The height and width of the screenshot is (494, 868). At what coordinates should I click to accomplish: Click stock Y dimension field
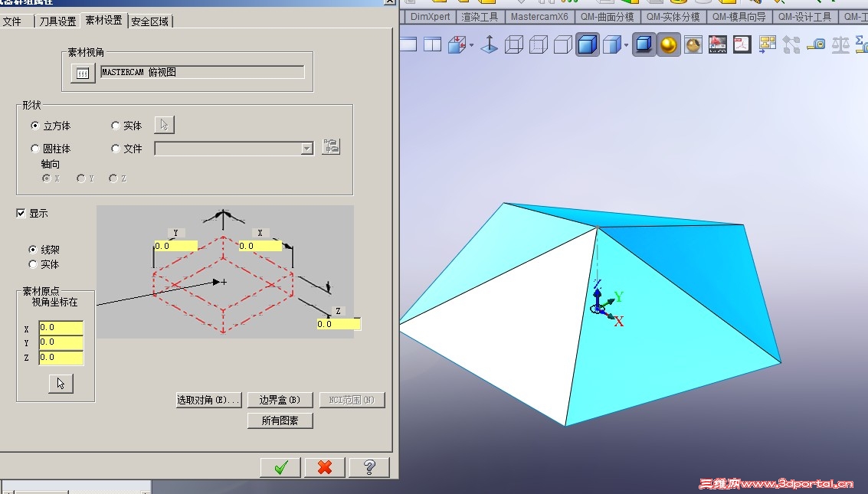click(x=175, y=246)
